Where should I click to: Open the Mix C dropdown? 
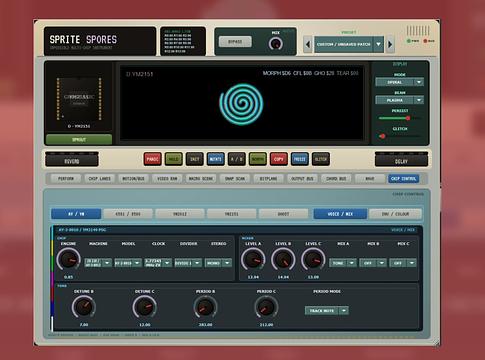[403, 263]
